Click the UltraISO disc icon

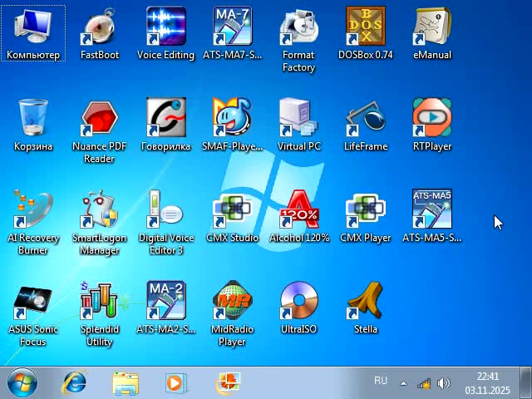[x=298, y=303]
